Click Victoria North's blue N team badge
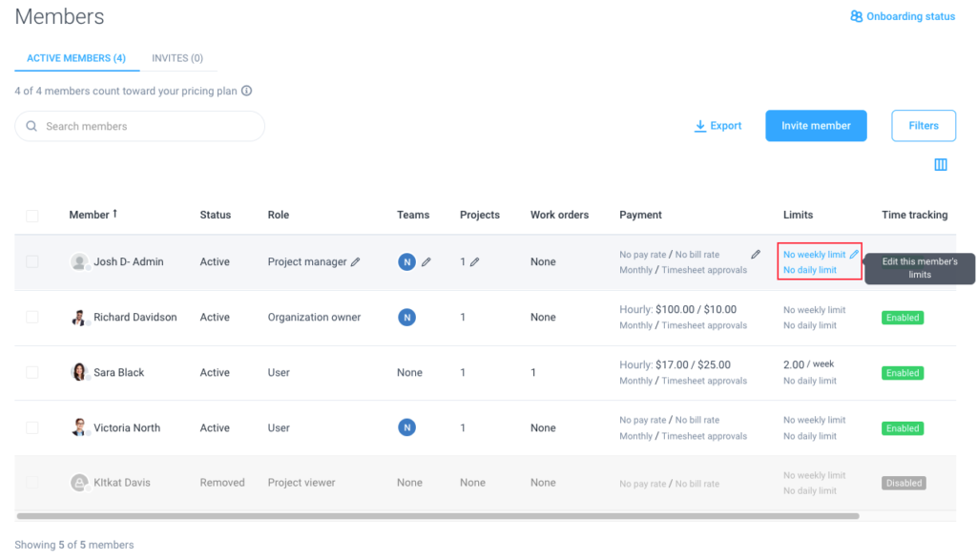 pos(406,427)
